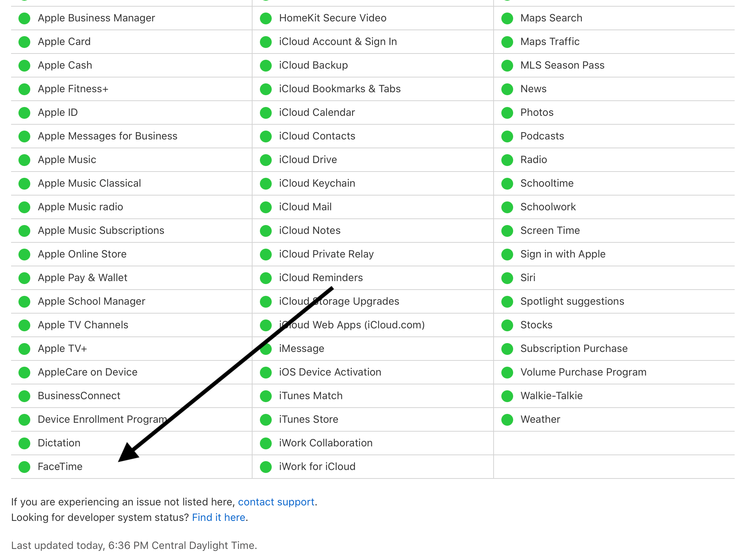Click the green status dot beside iCloud Backup
The image size is (745, 560).
click(x=266, y=66)
